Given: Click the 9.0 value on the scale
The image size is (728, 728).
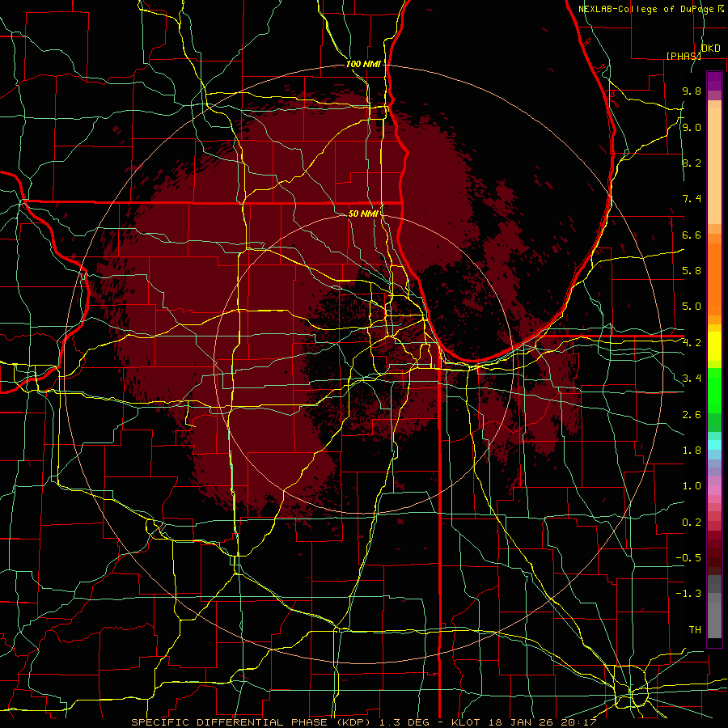Looking at the screenshot, I should 692,127.
